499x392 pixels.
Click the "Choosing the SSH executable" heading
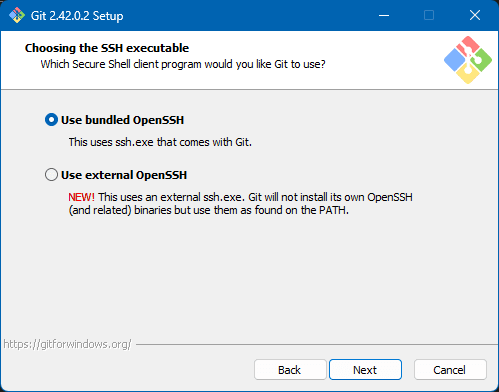pyautogui.click(x=107, y=48)
